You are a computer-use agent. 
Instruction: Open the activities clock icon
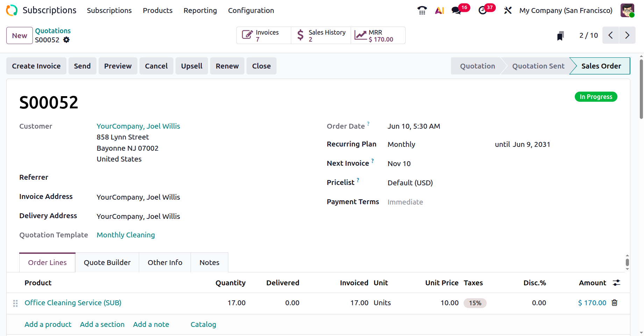point(482,10)
